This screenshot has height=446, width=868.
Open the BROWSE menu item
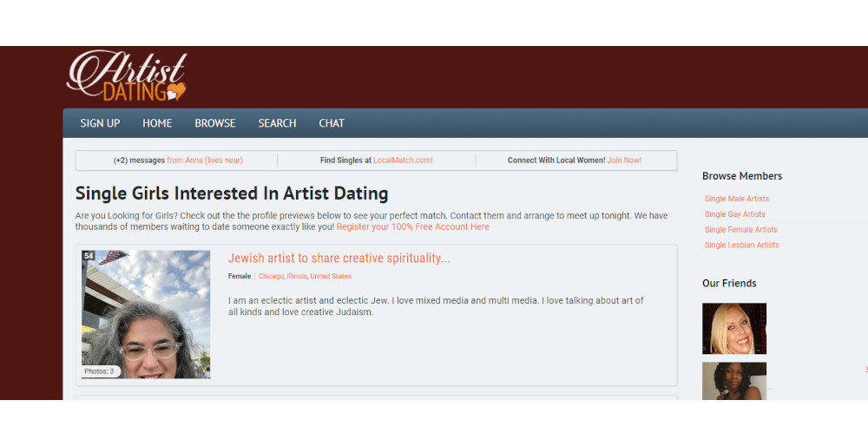pos(214,123)
